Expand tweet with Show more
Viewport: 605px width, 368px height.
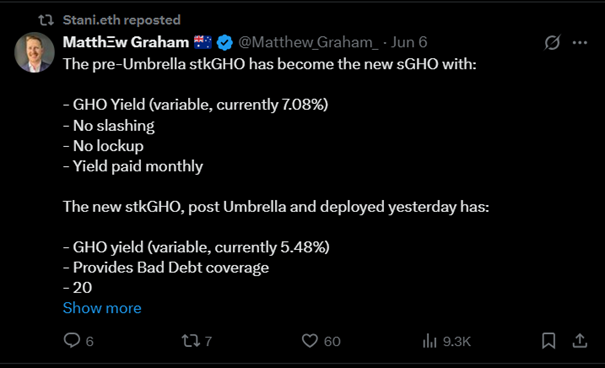pyautogui.click(x=102, y=308)
